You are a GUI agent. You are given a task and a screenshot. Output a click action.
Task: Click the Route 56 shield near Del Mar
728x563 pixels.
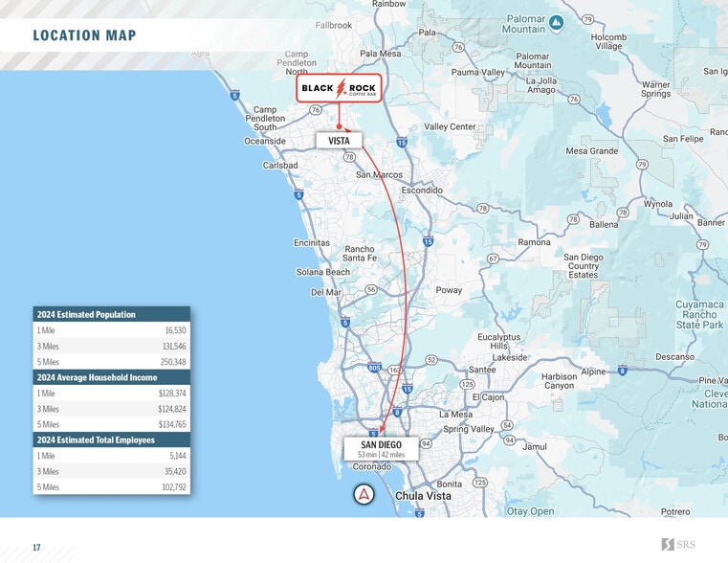[x=370, y=289]
